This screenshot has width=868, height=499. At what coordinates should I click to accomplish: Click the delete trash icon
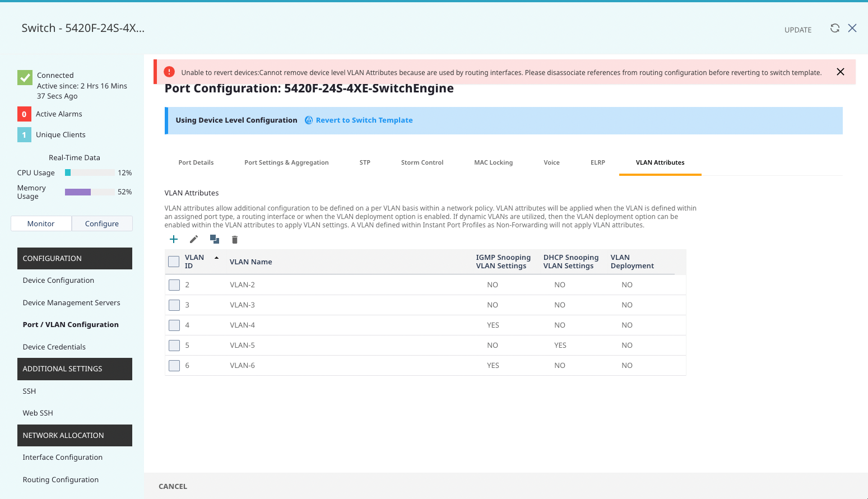point(235,240)
